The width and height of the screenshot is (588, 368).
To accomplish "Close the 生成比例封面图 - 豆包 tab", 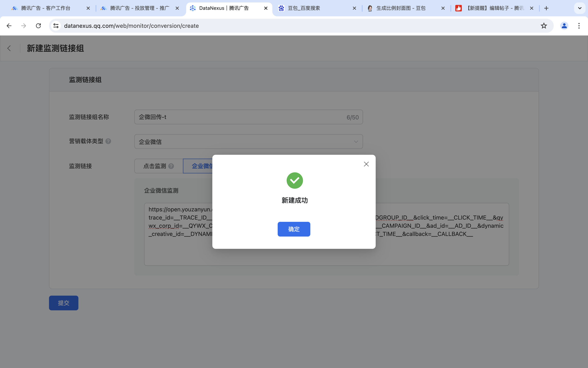I will pyautogui.click(x=443, y=8).
